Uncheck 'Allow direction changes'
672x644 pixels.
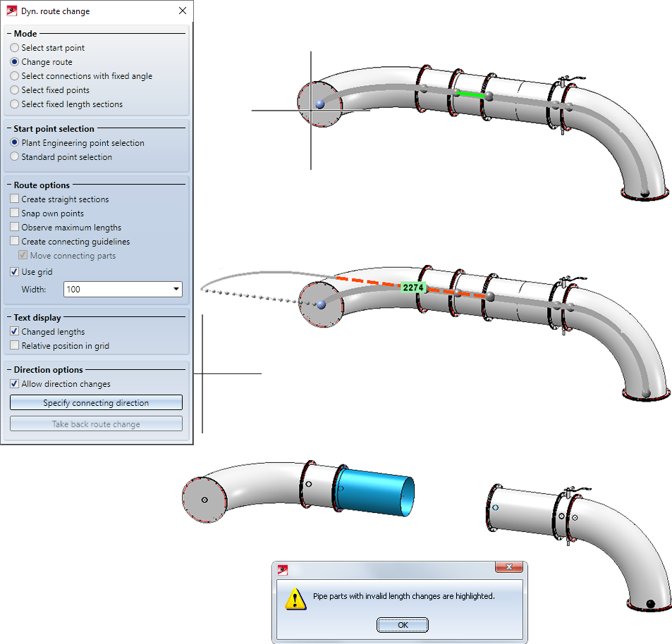(x=15, y=384)
